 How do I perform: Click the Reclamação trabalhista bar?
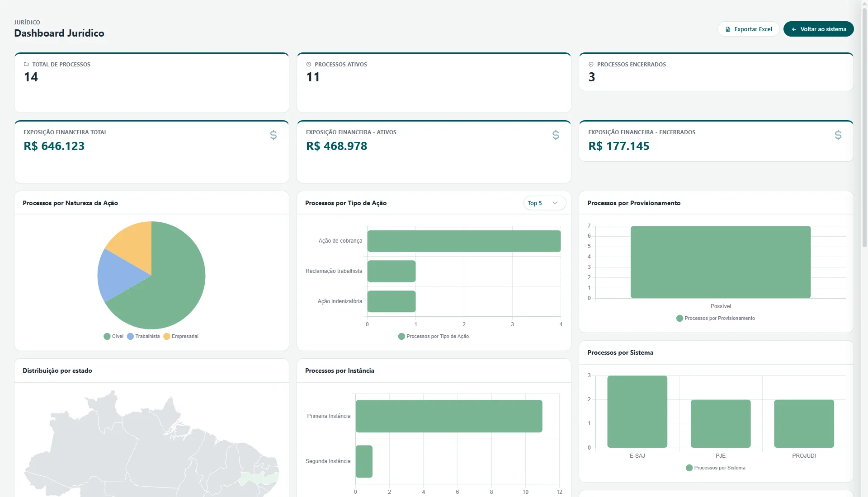tap(392, 271)
